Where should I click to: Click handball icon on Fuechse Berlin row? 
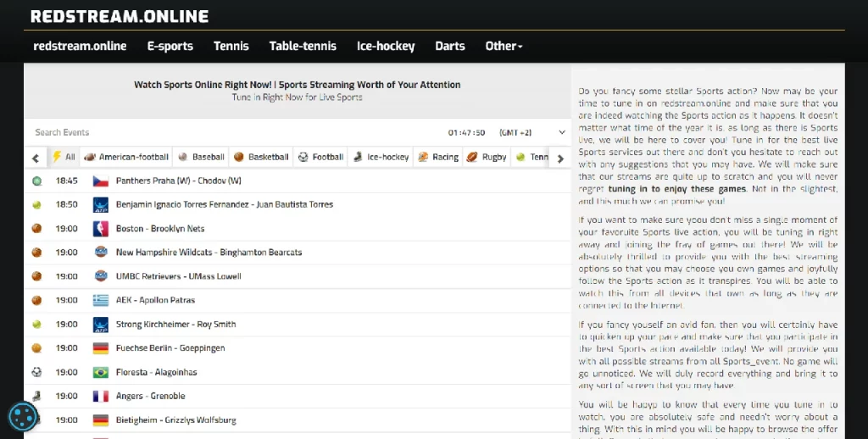coord(36,347)
